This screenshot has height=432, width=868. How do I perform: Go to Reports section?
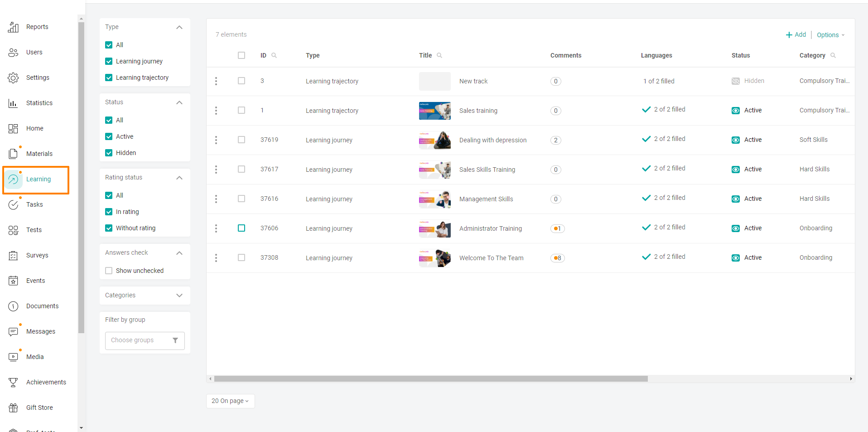[37, 27]
